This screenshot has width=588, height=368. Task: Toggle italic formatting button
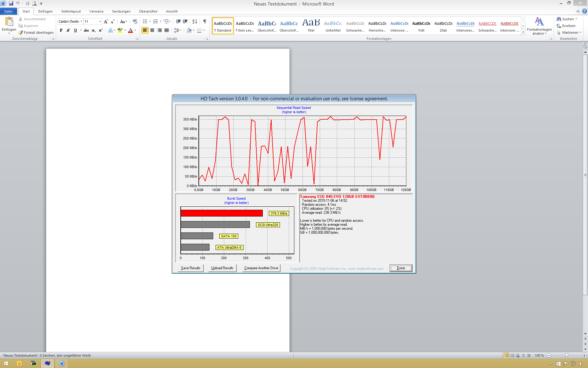point(68,30)
